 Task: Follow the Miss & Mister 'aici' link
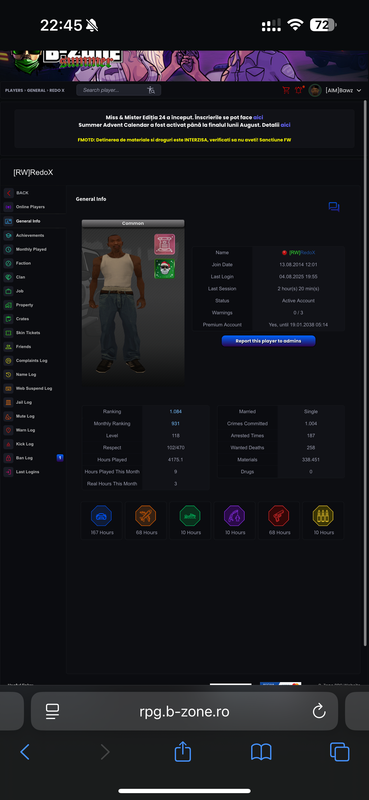coord(258,117)
